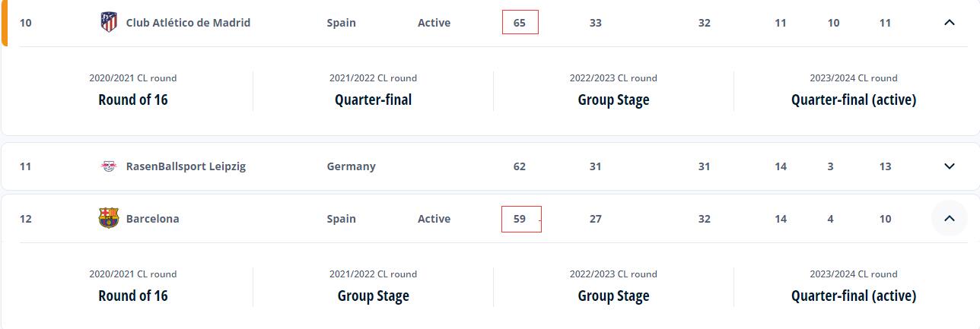The width and height of the screenshot is (980, 329).
Task: Click Germany country label for Leipzig
Action: tap(351, 166)
